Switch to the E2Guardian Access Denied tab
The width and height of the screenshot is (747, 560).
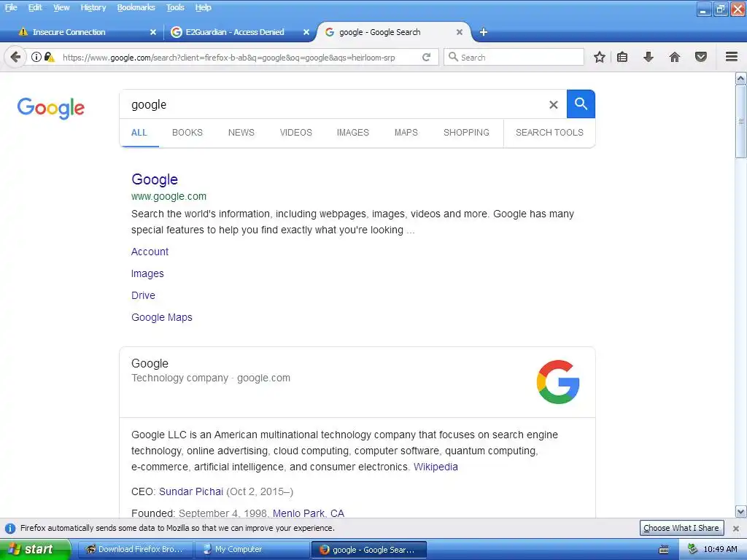[239, 32]
